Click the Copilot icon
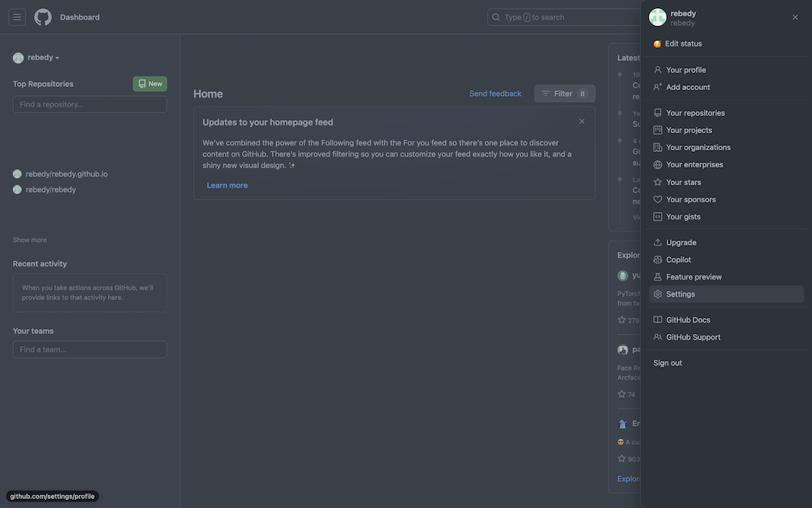The height and width of the screenshot is (508, 812). click(x=658, y=260)
